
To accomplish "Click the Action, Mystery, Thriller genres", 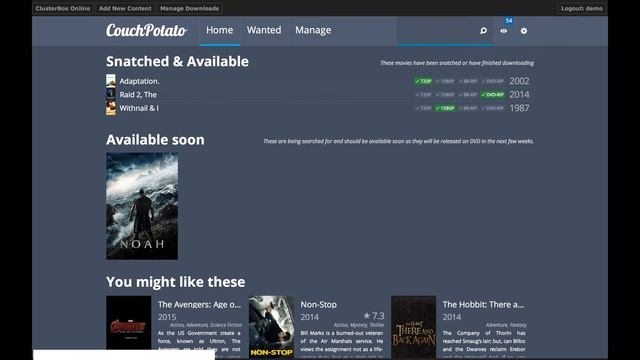I will click(x=359, y=325).
